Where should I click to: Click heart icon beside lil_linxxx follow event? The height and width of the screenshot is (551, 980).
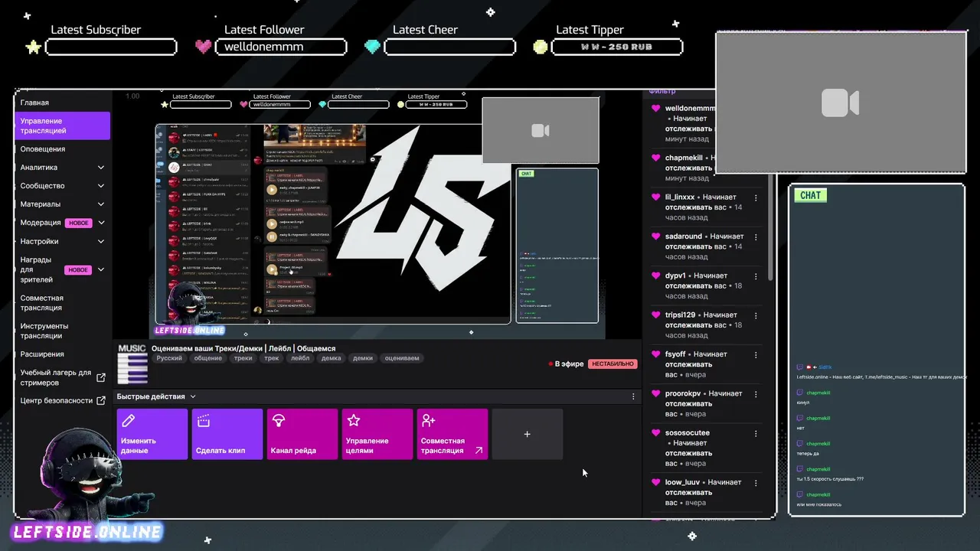pyautogui.click(x=656, y=197)
